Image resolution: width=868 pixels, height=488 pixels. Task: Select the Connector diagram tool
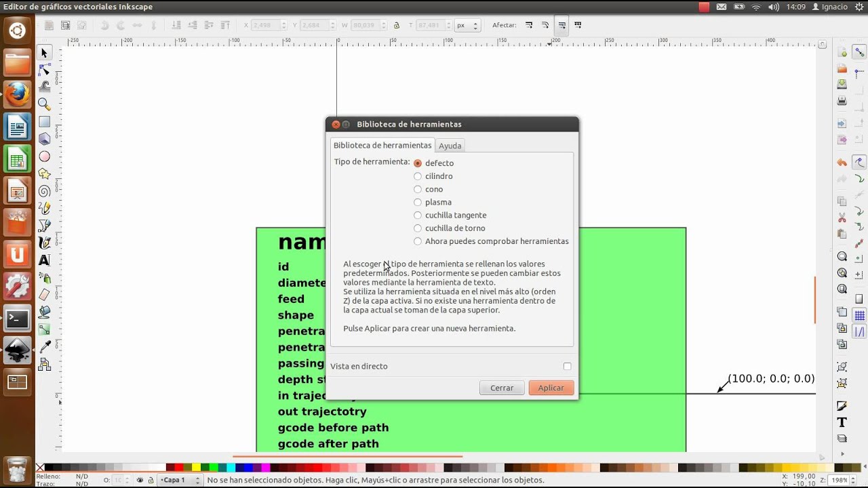(x=45, y=365)
